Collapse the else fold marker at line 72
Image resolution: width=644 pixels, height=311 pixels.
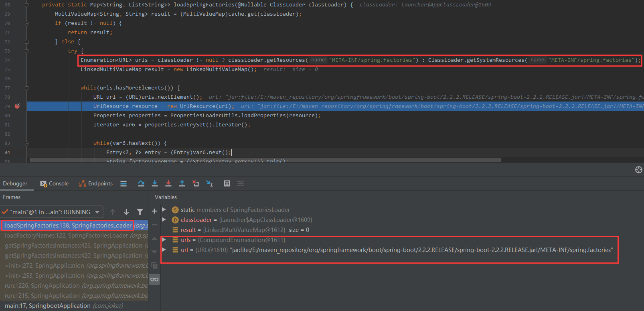point(27,42)
